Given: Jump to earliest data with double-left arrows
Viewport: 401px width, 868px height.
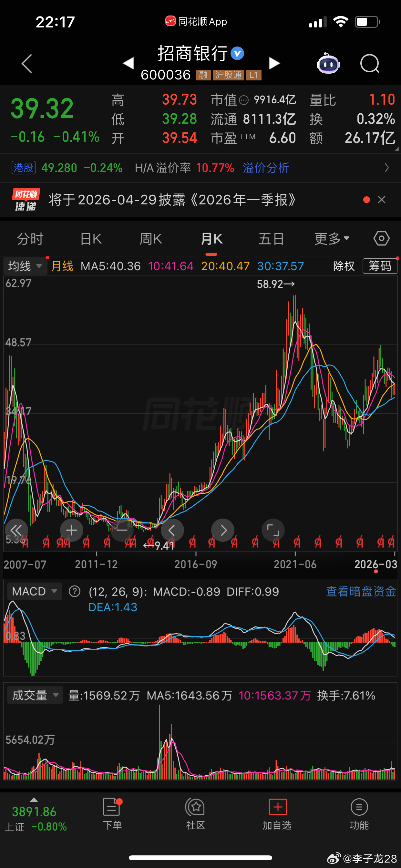Looking at the screenshot, I should pos(16,530).
